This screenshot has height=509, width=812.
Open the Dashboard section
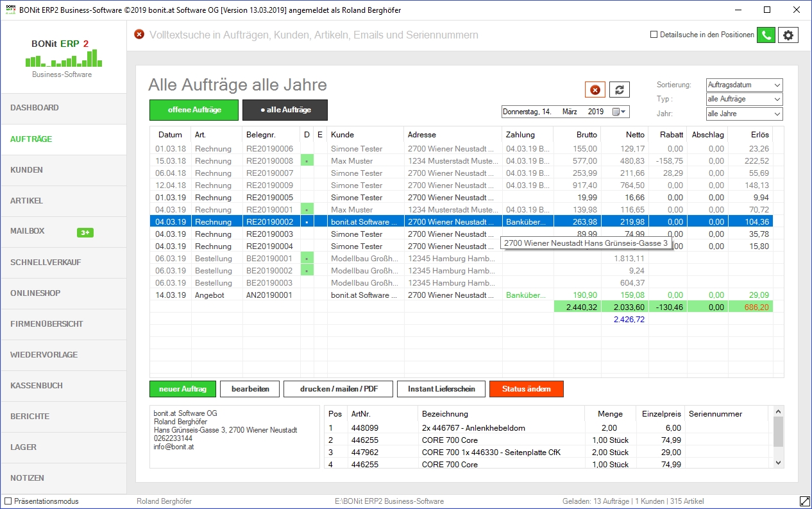tap(63, 108)
